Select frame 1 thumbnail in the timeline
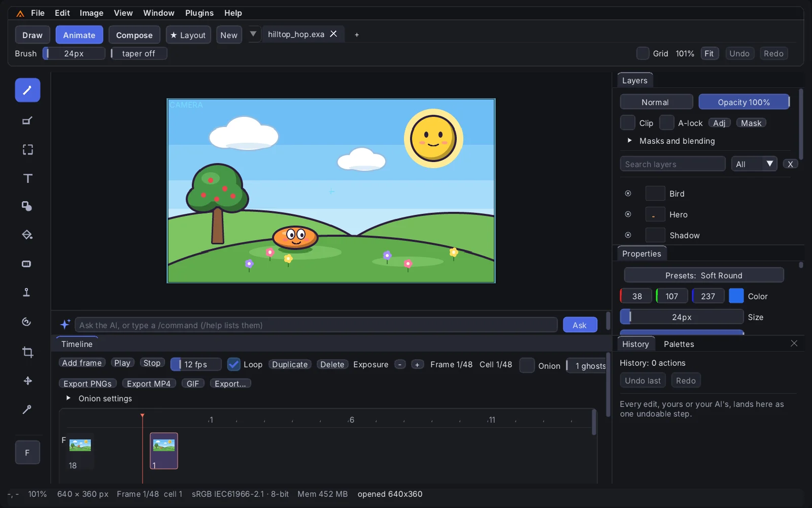This screenshot has height=508, width=812. click(x=164, y=451)
